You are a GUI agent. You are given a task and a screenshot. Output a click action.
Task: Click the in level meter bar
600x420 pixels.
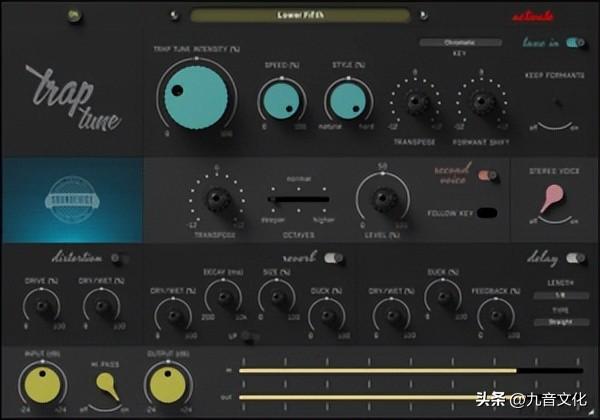(x=411, y=371)
